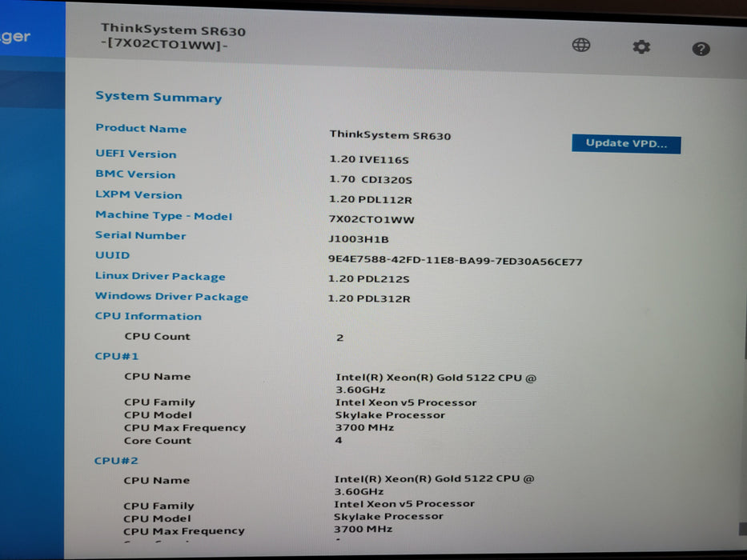Click the BMC Version label
The image size is (747, 560).
[135, 174]
